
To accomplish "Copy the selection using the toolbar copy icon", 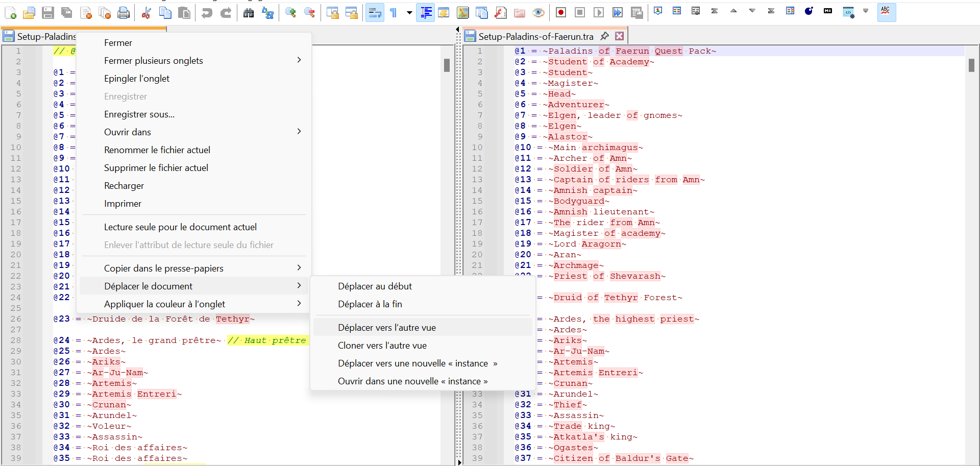I will coord(165,13).
